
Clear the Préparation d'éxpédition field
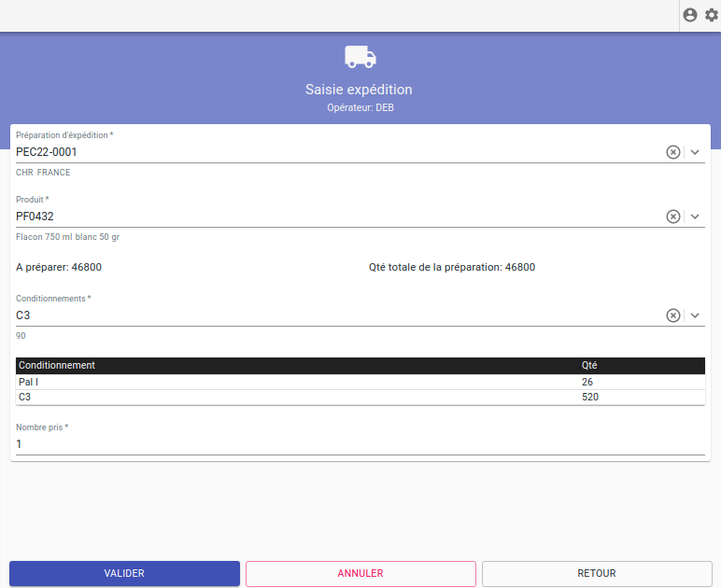click(x=673, y=152)
